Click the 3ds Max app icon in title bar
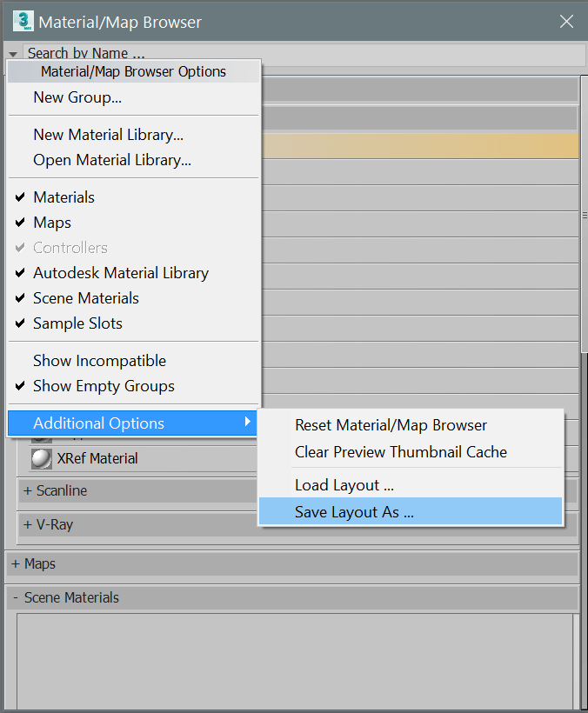 (23, 22)
